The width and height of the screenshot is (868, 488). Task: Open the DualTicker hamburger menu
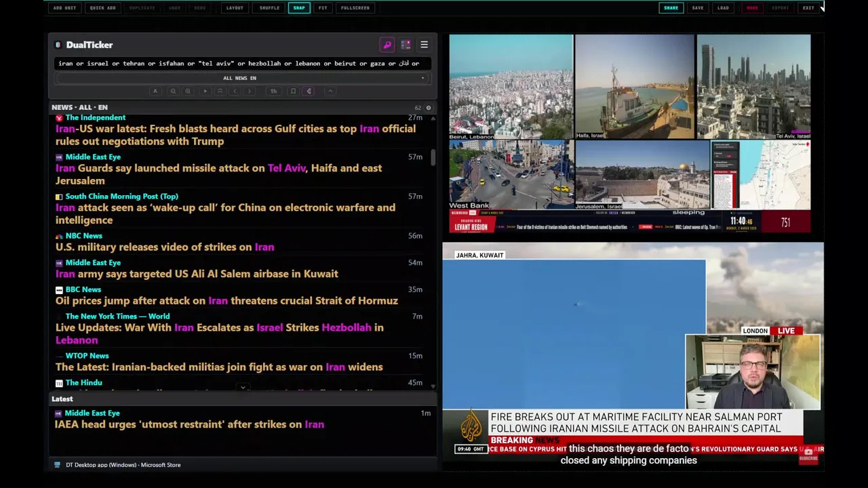[x=424, y=45]
